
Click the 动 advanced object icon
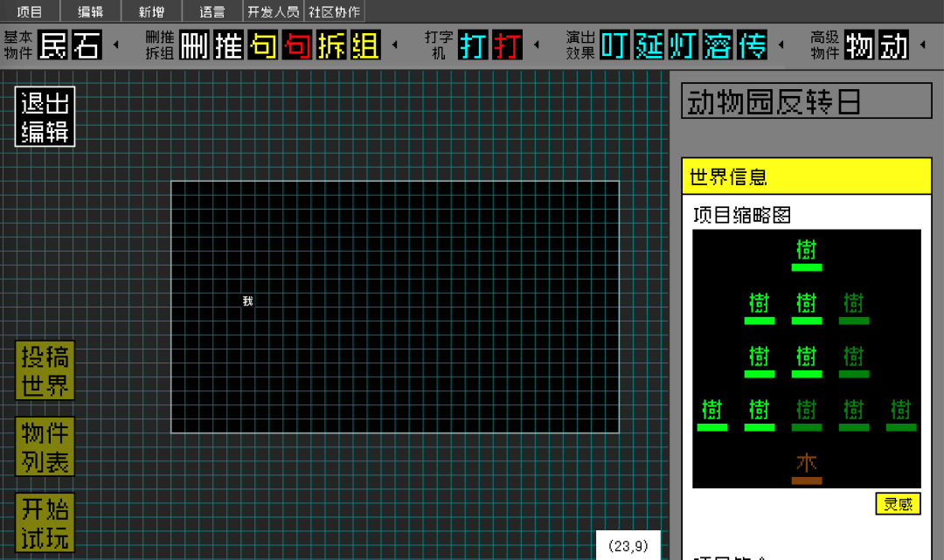point(894,45)
